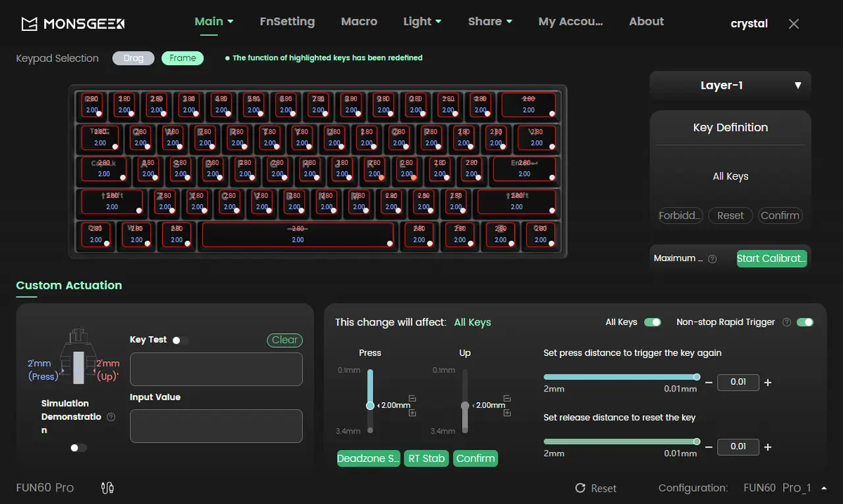Open the Macro tab
This screenshot has height=504, width=843.
point(359,22)
